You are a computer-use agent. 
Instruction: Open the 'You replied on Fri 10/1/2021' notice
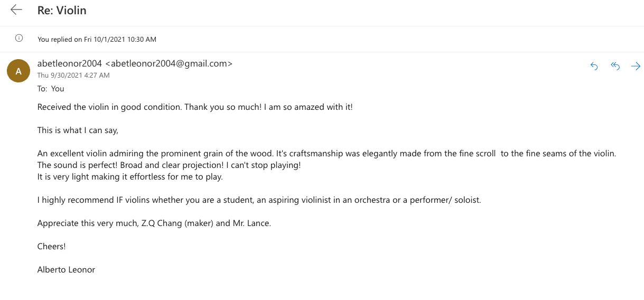click(97, 39)
